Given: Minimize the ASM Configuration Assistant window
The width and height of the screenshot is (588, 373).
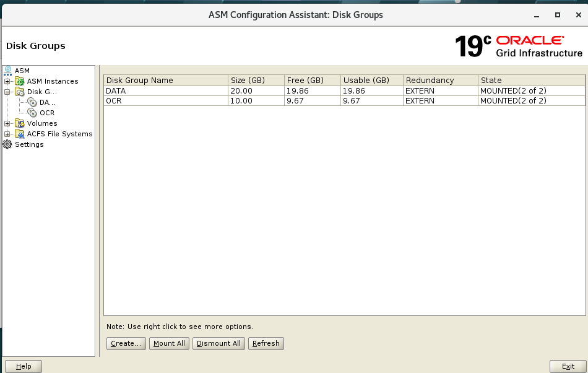Looking at the screenshot, I should pos(537,15).
